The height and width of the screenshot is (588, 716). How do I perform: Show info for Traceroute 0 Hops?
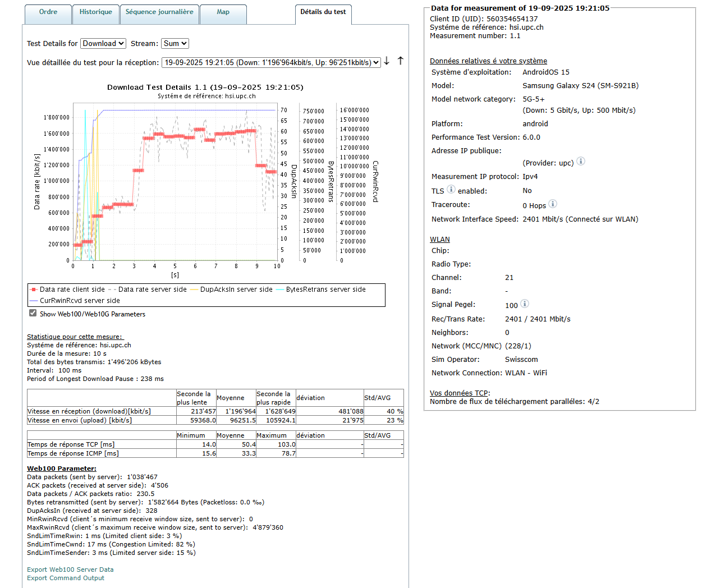point(553,204)
